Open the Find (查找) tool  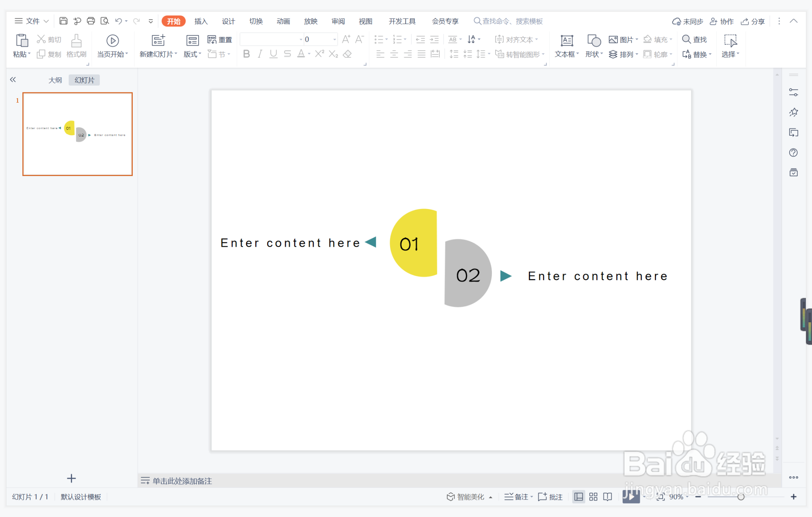point(694,39)
